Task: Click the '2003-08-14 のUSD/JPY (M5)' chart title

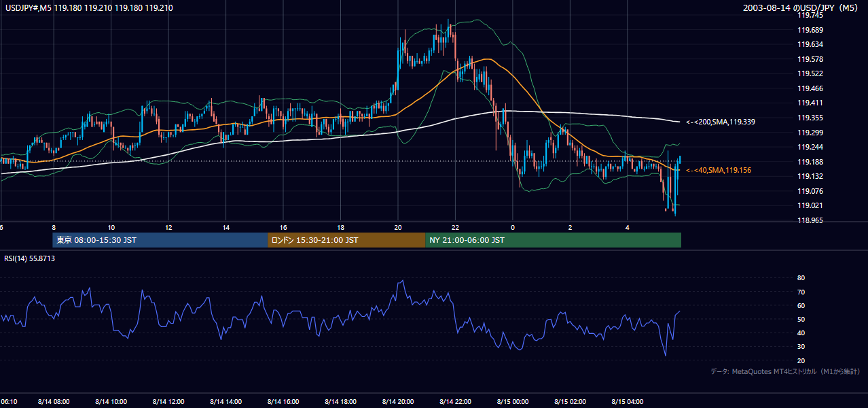Action: 801,7
